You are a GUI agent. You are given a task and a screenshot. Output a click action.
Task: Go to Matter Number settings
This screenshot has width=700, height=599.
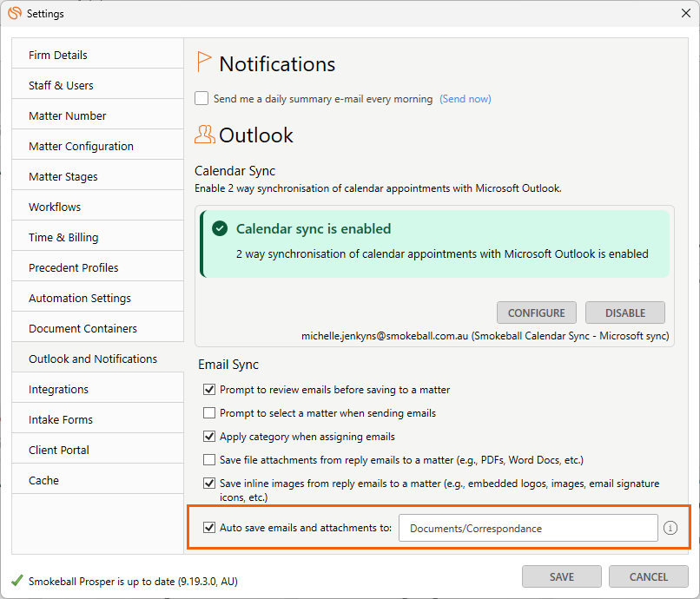pos(98,115)
